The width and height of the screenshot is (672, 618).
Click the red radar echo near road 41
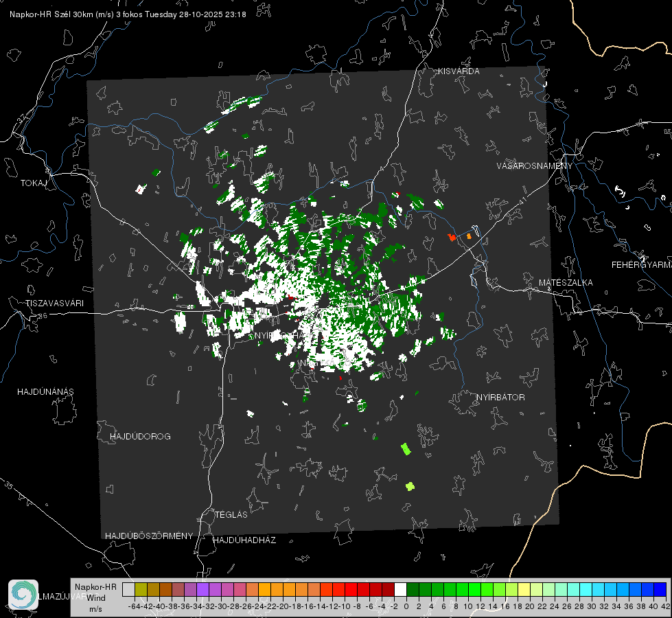point(452,237)
